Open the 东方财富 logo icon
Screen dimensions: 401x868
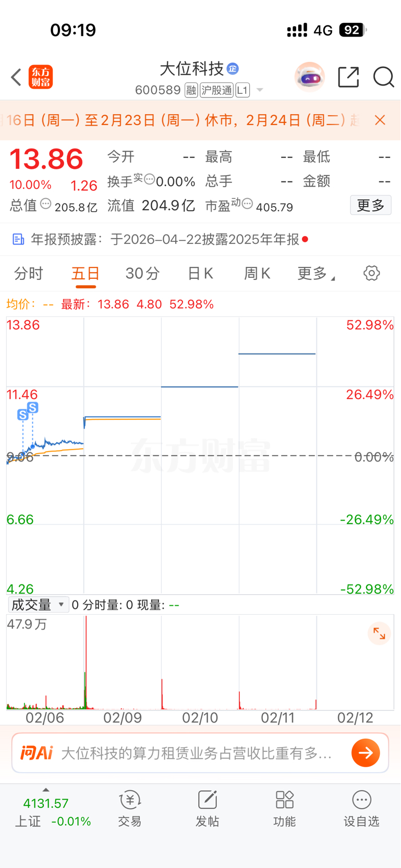41,77
